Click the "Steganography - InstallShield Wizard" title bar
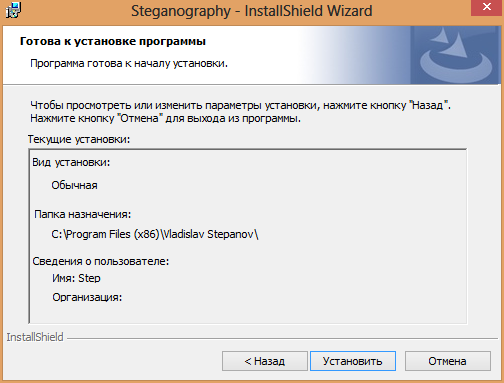Image resolution: width=504 pixels, height=383 pixels. coord(251,11)
